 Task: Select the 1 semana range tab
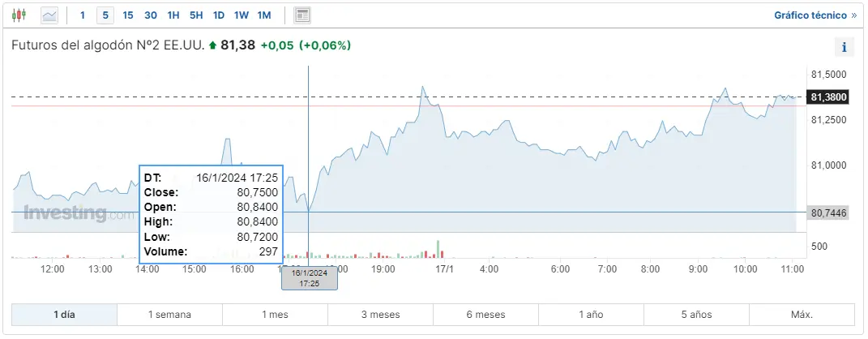[x=169, y=315]
